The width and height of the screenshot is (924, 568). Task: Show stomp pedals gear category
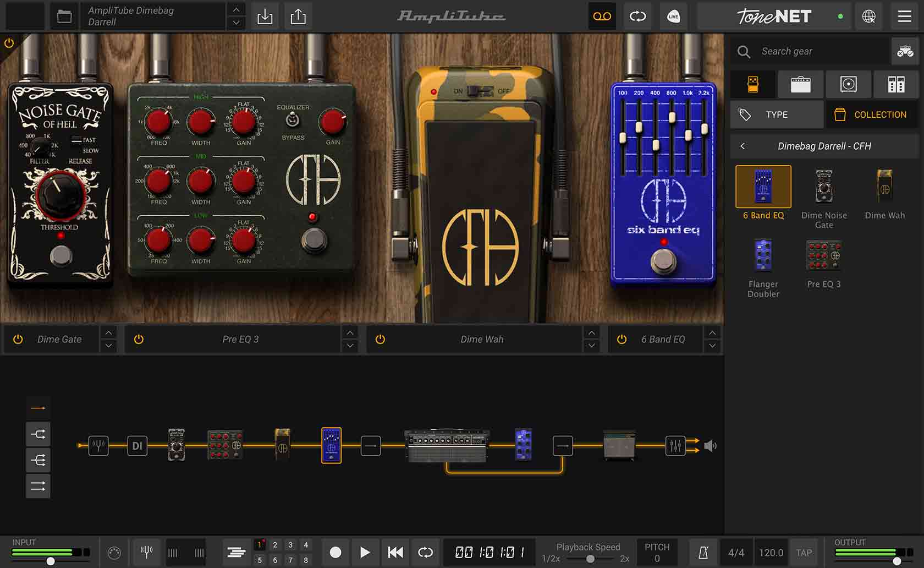point(753,84)
